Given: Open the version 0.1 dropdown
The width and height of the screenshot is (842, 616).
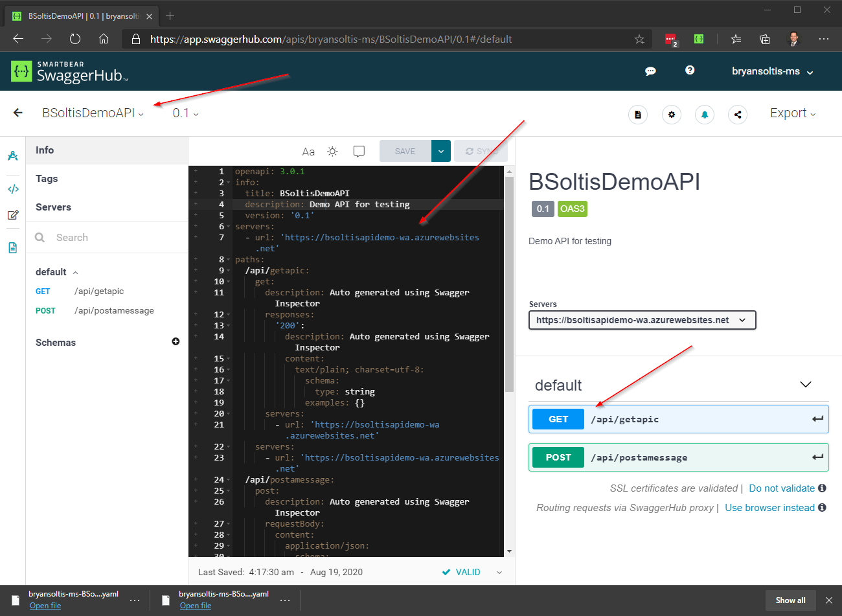Looking at the screenshot, I should coord(185,113).
